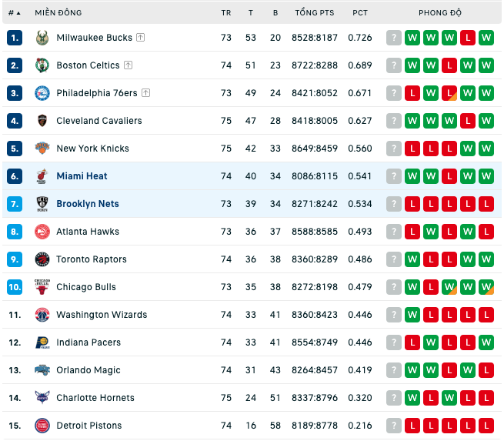The width and height of the screenshot is (504, 441).
Task: Sort by TỔNG PTS column header
Action: click(315, 13)
